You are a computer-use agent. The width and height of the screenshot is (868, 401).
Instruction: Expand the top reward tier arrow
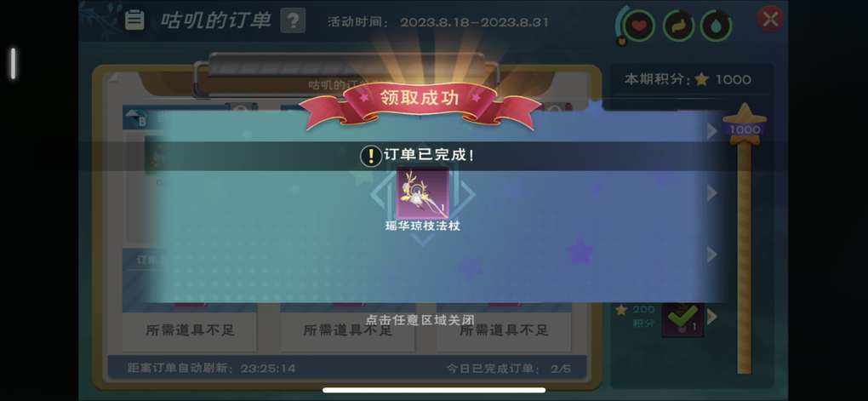click(x=712, y=131)
